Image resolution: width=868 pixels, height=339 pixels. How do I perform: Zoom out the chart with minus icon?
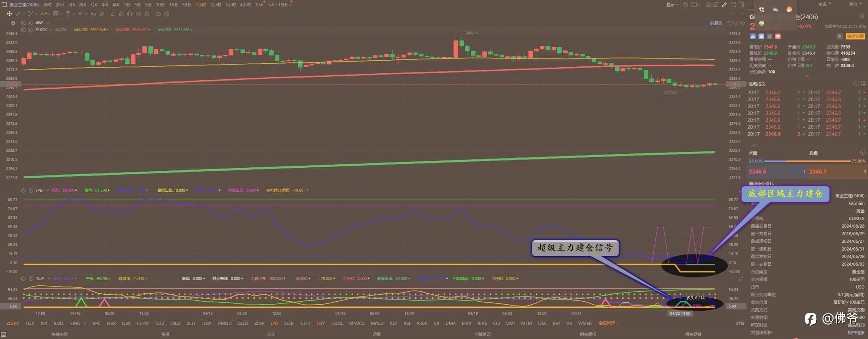tap(736, 23)
